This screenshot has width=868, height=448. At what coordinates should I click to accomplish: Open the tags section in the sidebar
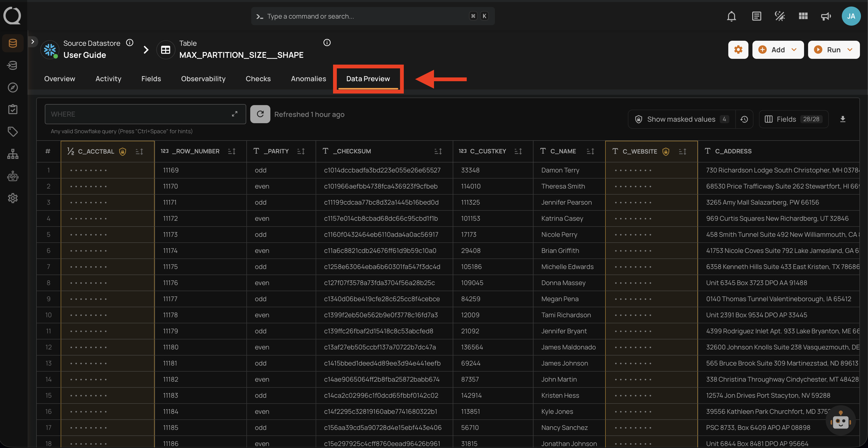[x=13, y=131]
